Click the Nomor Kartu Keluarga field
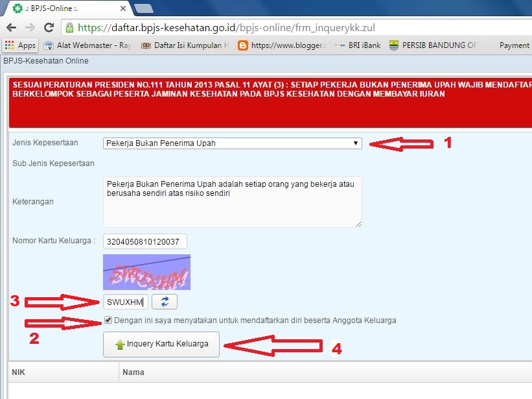Image resolution: width=532 pixels, height=399 pixels. point(145,241)
